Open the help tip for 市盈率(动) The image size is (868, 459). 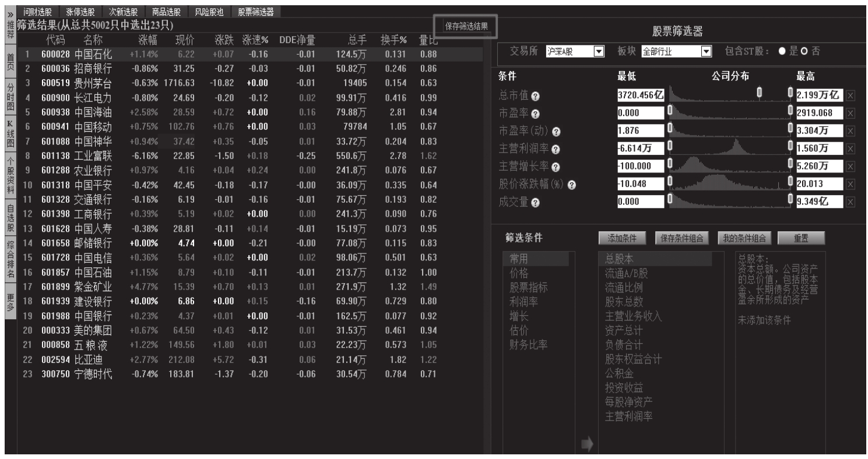[557, 131]
